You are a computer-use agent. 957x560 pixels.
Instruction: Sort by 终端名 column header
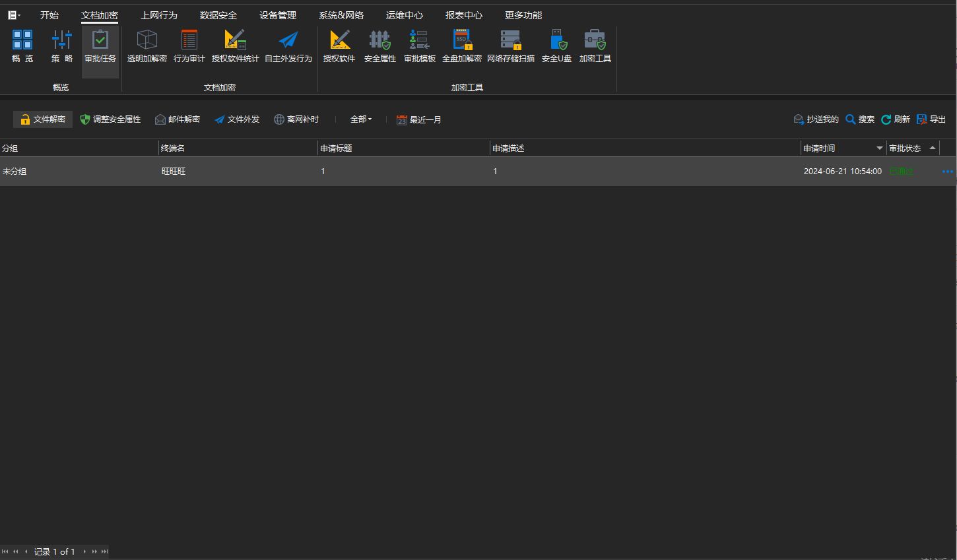(x=238, y=148)
